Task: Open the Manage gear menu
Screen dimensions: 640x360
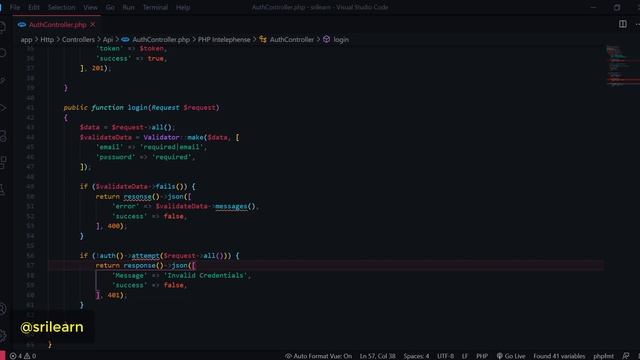Action: click(3, 336)
